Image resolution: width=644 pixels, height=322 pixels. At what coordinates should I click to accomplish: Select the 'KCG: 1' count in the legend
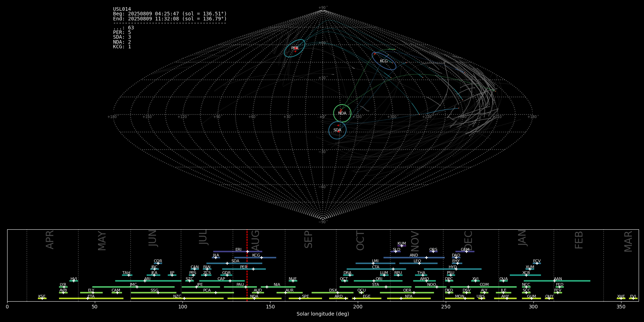(x=122, y=47)
